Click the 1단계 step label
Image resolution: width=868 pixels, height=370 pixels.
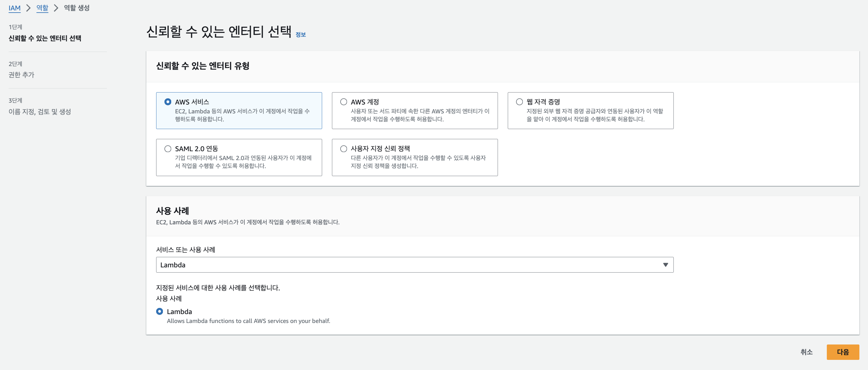pos(15,27)
